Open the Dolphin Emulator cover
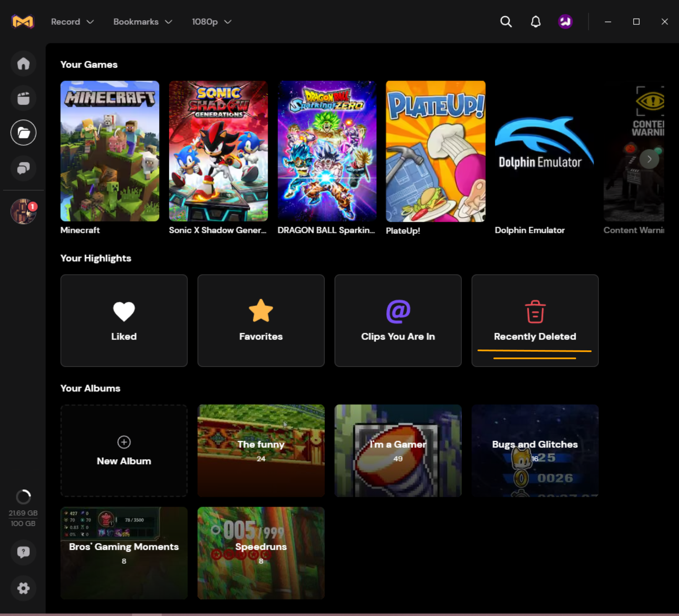Viewport: 679px width, 616px height. [545, 151]
